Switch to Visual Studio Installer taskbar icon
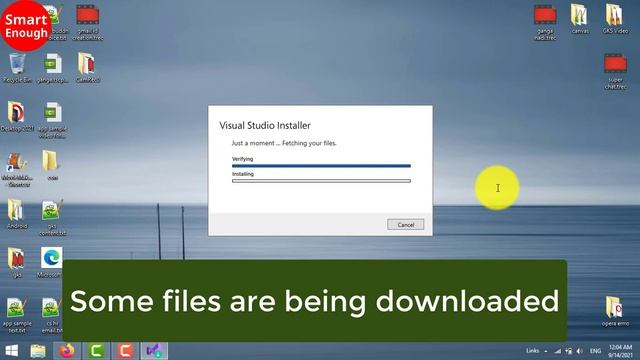 point(154,351)
